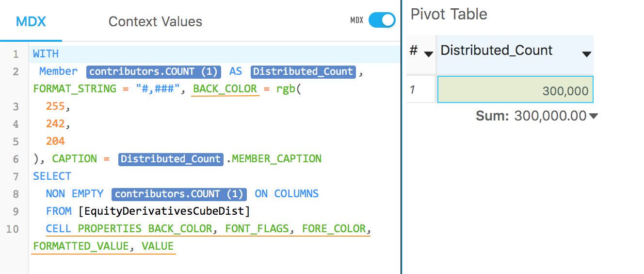Click the value 204 on line 5
This screenshot has width=644, height=274.
55,141
